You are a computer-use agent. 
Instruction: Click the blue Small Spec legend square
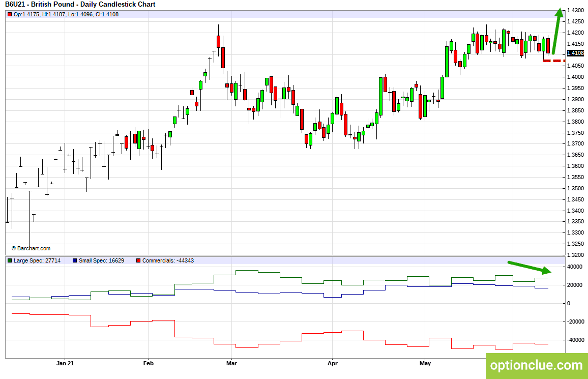75,260
